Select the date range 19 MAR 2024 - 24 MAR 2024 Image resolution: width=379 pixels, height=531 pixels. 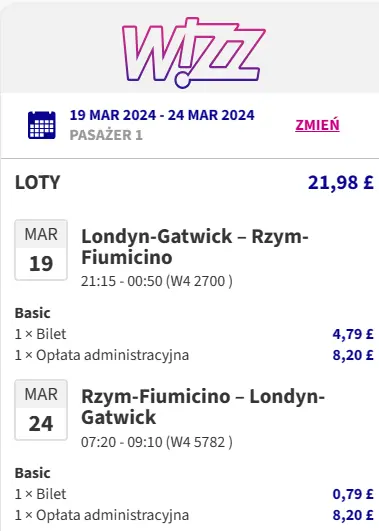pyautogui.click(x=162, y=115)
